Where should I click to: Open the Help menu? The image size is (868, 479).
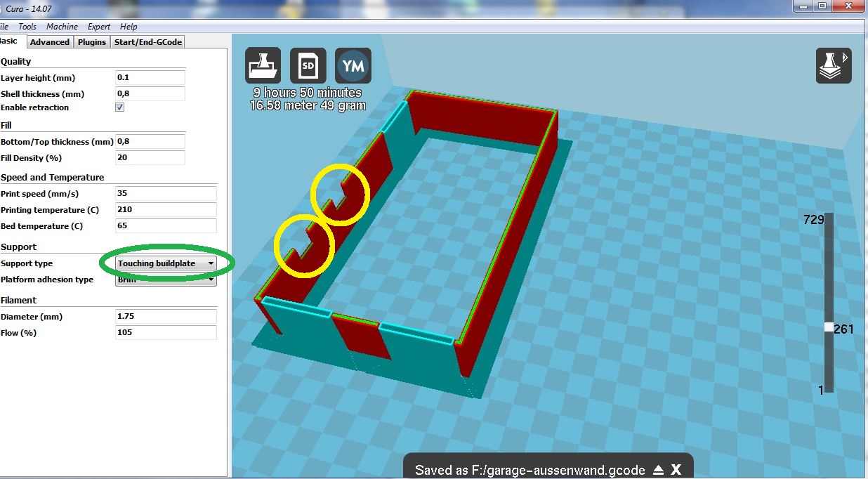click(x=129, y=27)
